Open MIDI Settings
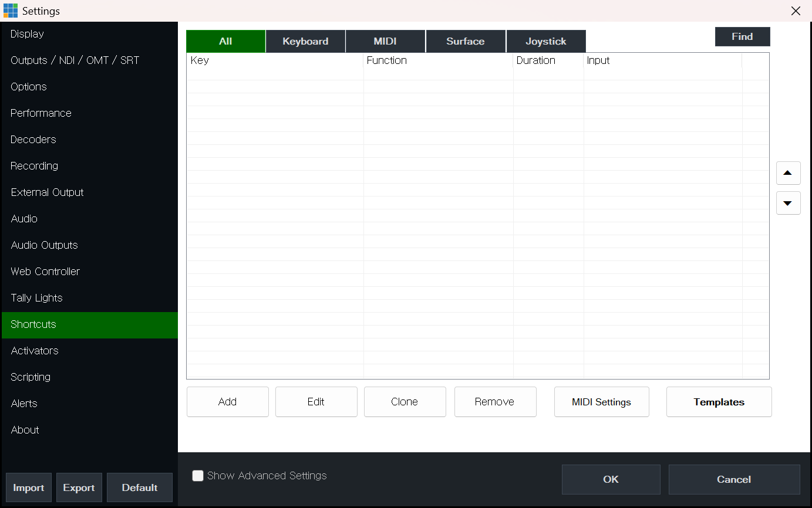Screen dimensions: 812x508 601,402
